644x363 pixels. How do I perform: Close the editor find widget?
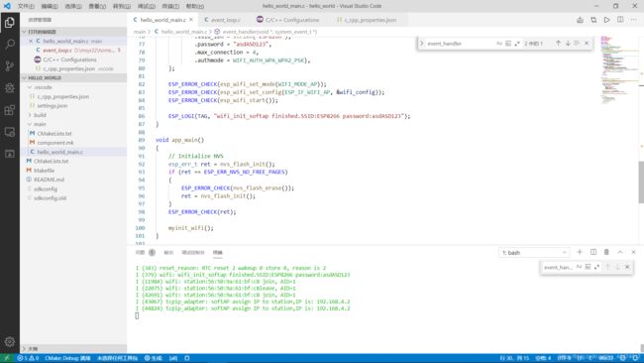(587, 44)
